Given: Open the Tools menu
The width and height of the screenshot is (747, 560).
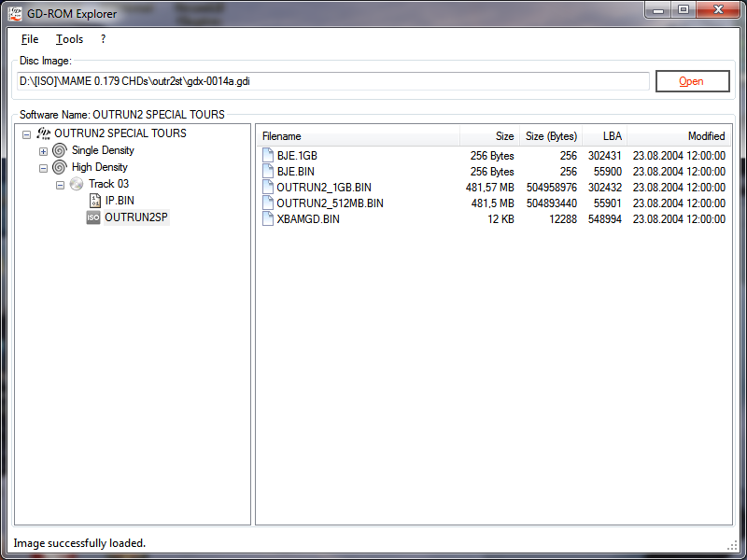Looking at the screenshot, I should click(69, 39).
